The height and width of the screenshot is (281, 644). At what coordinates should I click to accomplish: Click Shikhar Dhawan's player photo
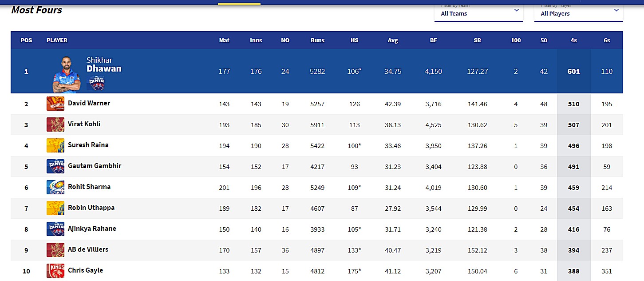(65, 74)
